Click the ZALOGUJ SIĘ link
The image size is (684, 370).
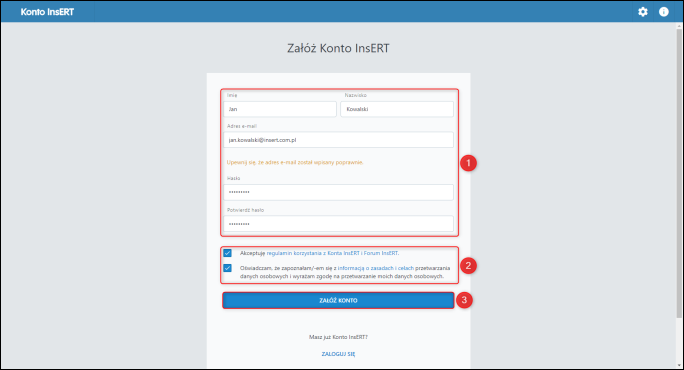coord(339,354)
